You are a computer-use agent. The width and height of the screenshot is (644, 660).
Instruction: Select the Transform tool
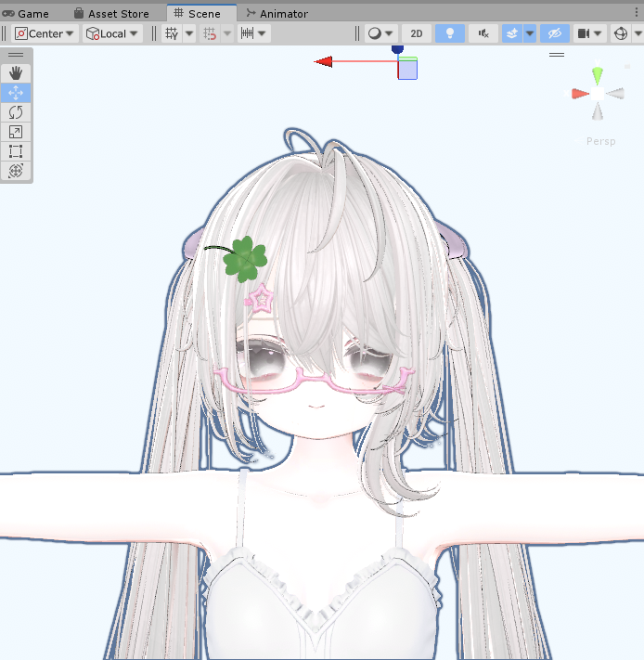point(16,171)
